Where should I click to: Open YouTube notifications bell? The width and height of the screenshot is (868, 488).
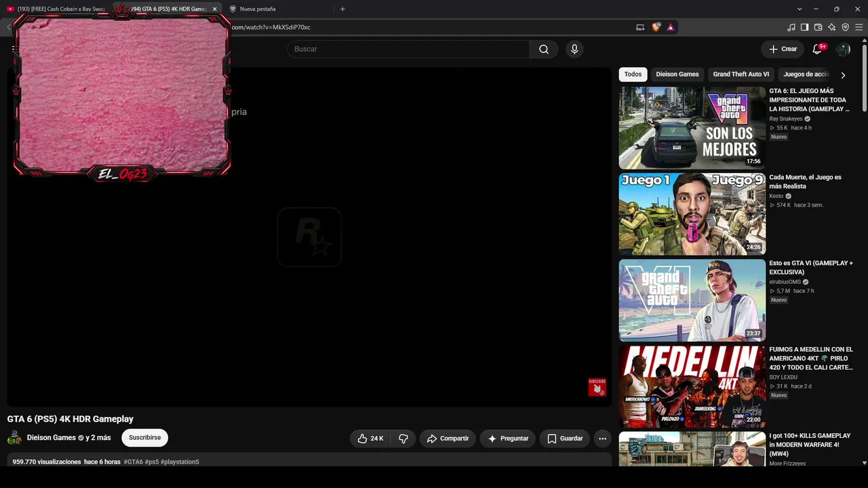[817, 49]
